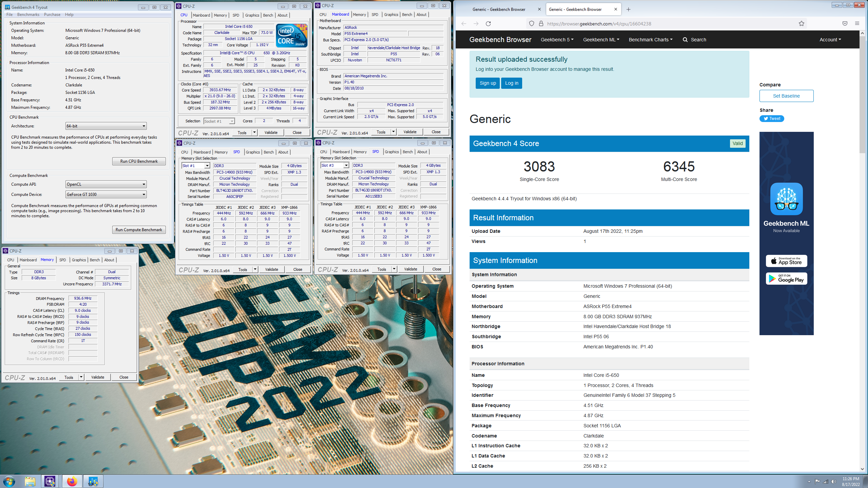Open the Firefox hamburger menu
Viewport: 868px width, 488px height.
coord(857,23)
